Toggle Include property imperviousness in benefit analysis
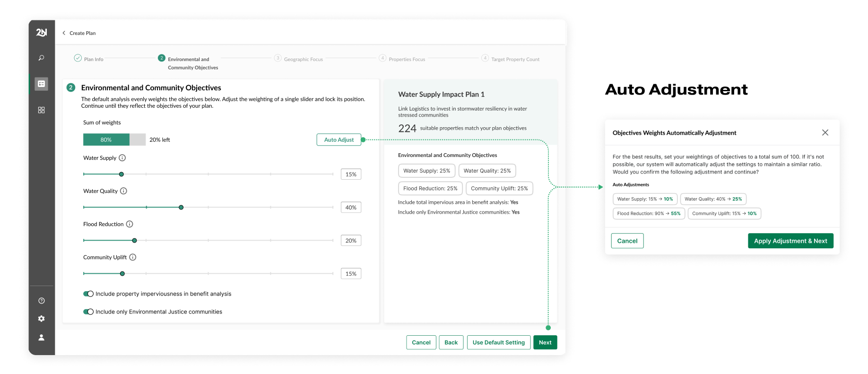Image resolution: width=868 pixels, height=374 pixels. coord(88,294)
